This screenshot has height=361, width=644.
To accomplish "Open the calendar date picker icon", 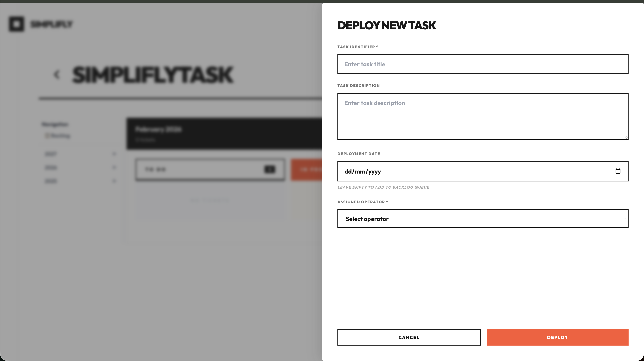I will pos(618,171).
